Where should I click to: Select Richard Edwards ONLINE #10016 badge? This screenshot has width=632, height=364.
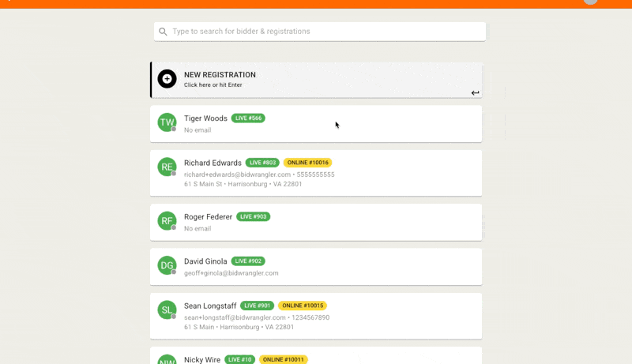point(307,163)
